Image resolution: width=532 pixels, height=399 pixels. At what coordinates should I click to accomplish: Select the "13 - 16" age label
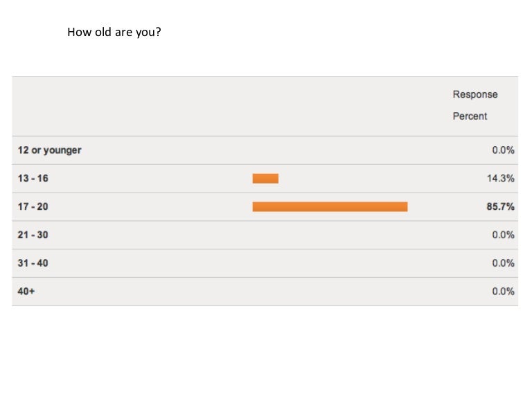pos(33,179)
